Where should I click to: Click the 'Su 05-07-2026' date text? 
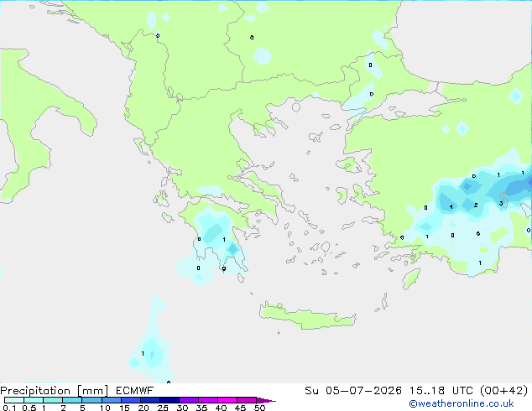tap(353, 391)
